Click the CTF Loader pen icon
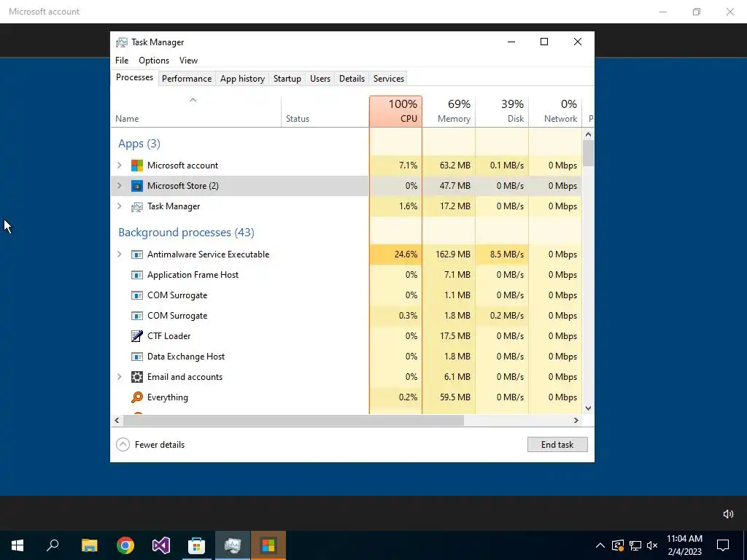Viewport: 747px width, 560px height. pos(136,336)
